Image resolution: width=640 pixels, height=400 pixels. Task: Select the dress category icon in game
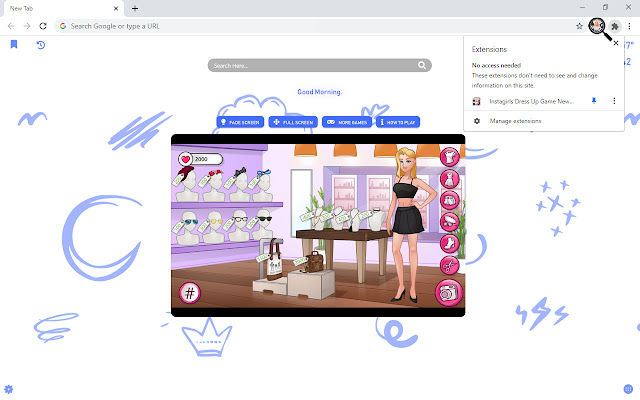[x=449, y=179]
